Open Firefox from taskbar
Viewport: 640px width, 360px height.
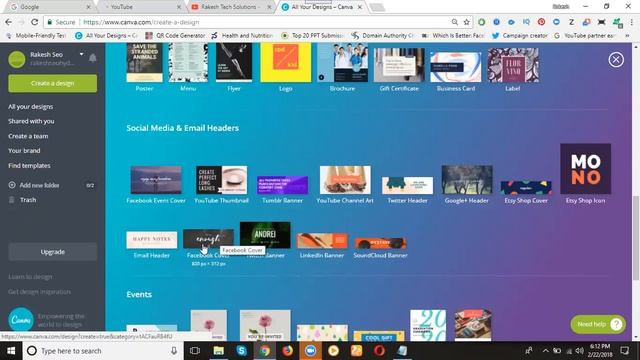click(x=287, y=351)
